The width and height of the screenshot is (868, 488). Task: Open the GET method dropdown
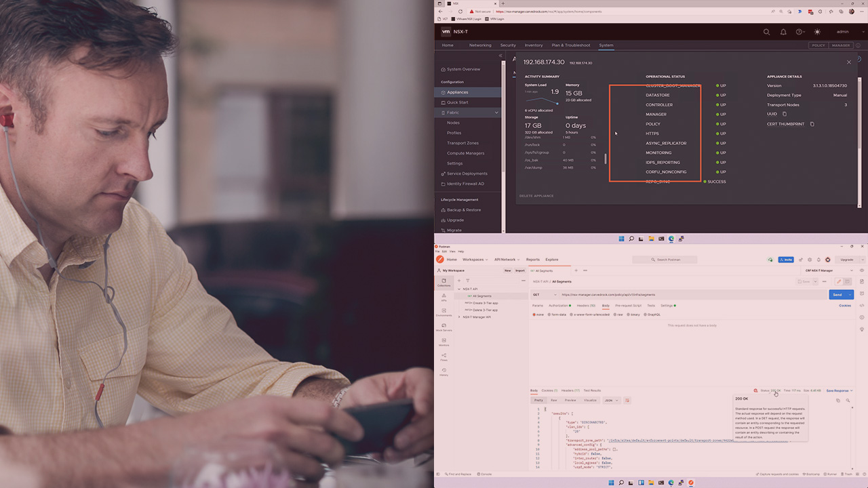tap(542, 295)
